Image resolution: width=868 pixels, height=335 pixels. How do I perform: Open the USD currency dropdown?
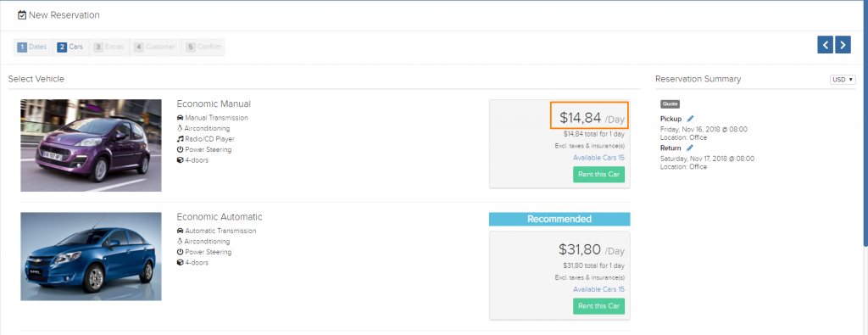pyautogui.click(x=843, y=80)
